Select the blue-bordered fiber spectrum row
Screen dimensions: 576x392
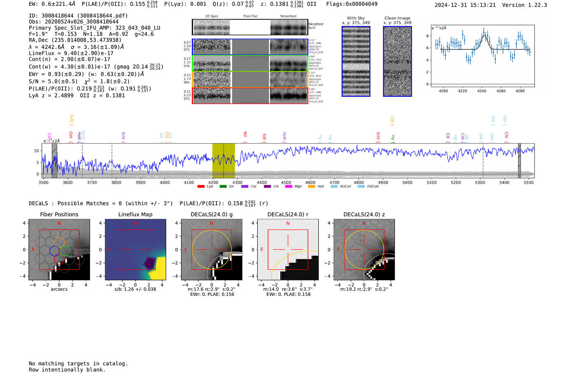[x=250, y=47]
